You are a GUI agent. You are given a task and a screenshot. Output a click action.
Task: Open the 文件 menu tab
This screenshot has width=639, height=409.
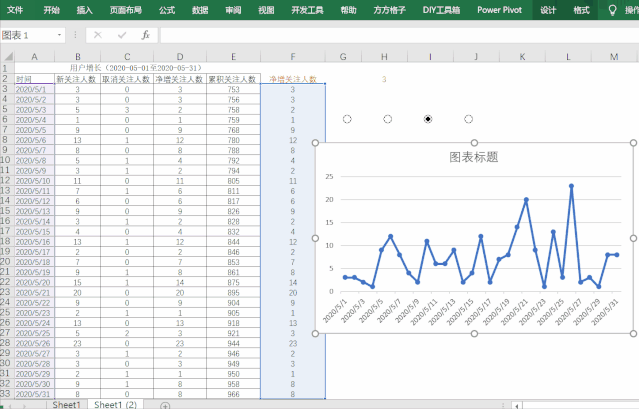(15, 10)
